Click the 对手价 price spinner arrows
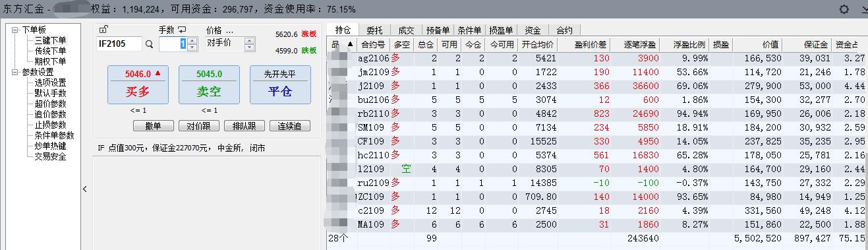Viewport: 868px width, 250px height. 249,44
